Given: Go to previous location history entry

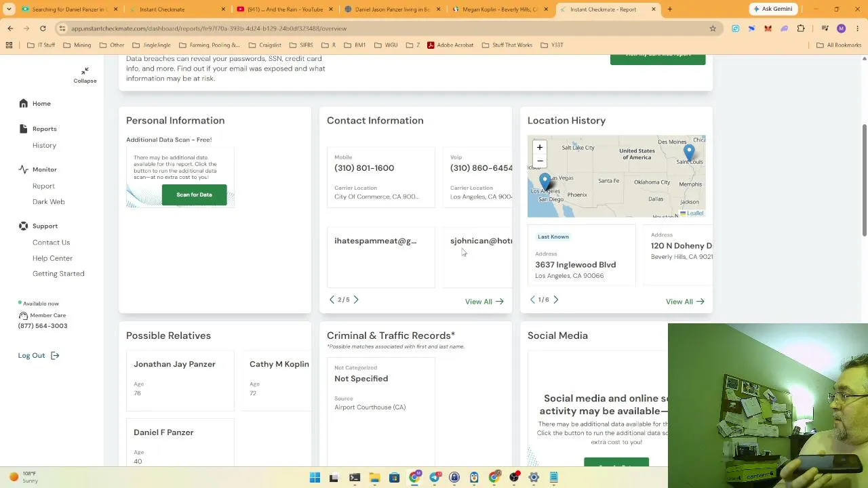Looking at the screenshot, I should pos(532,300).
